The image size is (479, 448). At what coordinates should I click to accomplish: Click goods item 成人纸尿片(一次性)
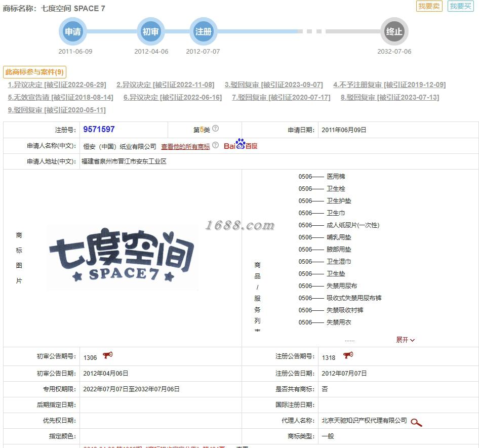(x=353, y=225)
